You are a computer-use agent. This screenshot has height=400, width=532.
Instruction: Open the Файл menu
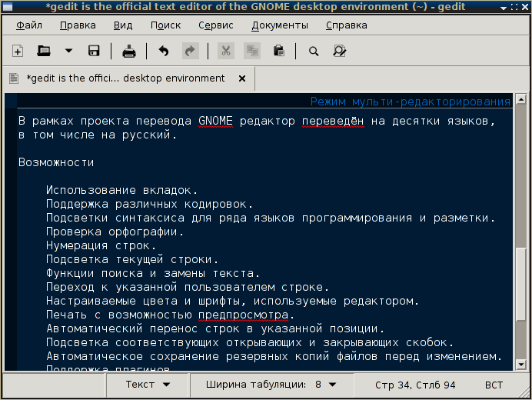(x=29, y=25)
